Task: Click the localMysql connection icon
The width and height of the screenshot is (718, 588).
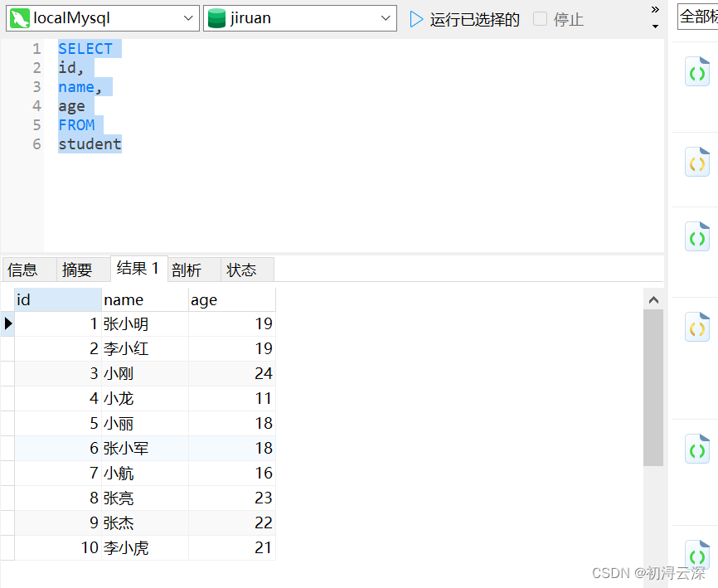Action: pos(20,18)
